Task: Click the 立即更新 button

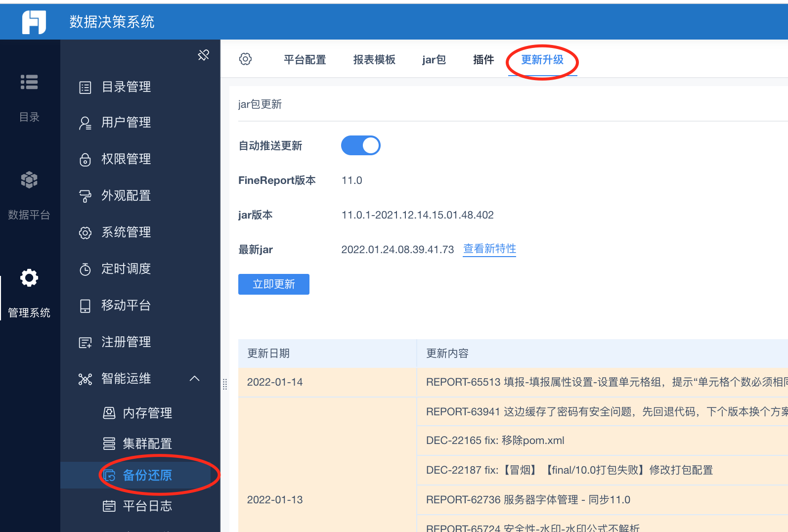Action: pos(274,284)
